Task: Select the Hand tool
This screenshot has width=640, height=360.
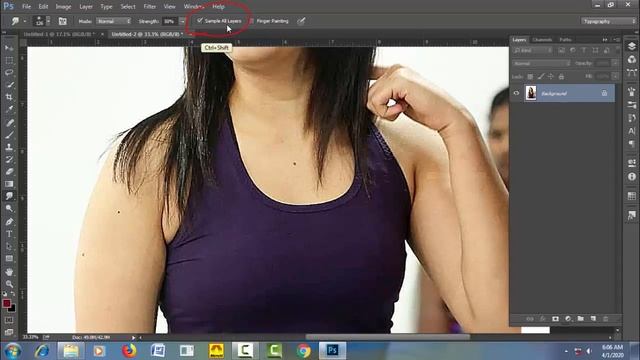Action: point(9,272)
